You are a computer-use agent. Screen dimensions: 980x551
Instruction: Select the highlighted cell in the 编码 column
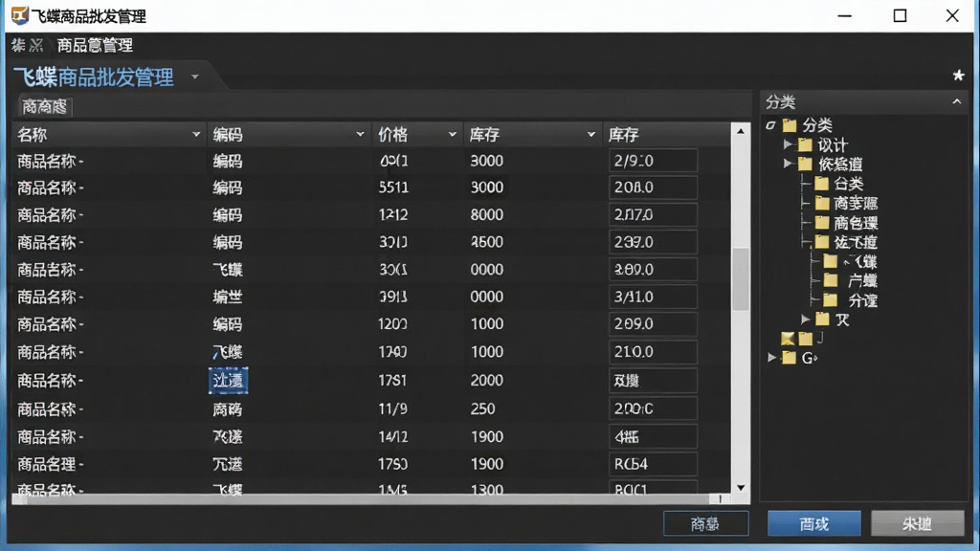tap(228, 381)
